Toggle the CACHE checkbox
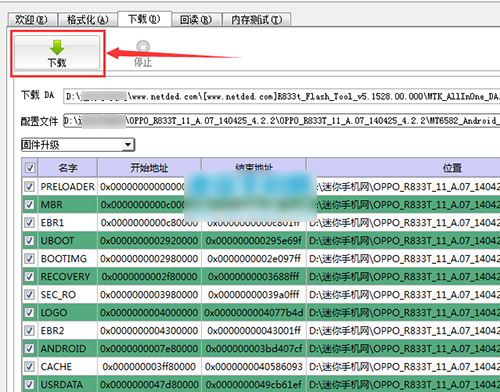500x392 pixels. [29, 366]
